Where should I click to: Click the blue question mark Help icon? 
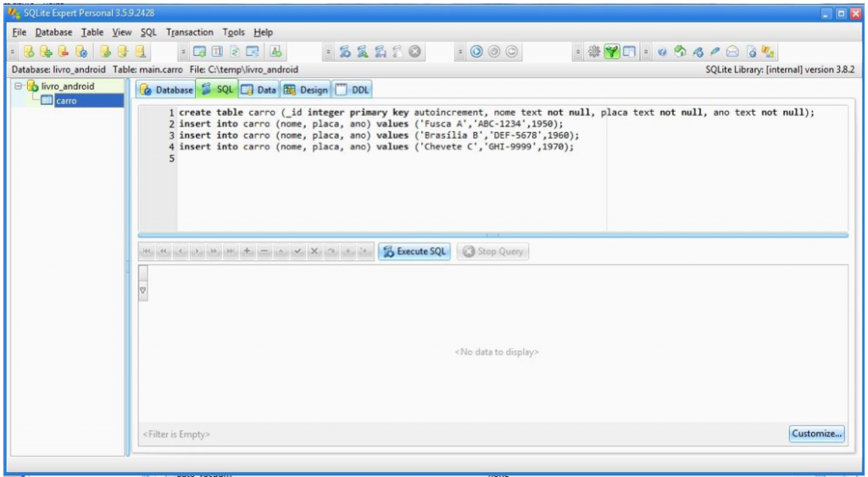[x=662, y=52]
